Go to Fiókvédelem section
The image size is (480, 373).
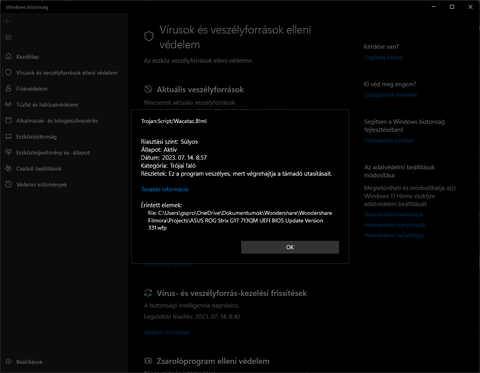pos(32,89)
